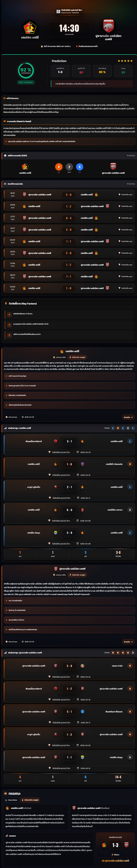137x868 pixels.
Task: Click the grey draws circle showing 2
Action: [x=69, y=167]
